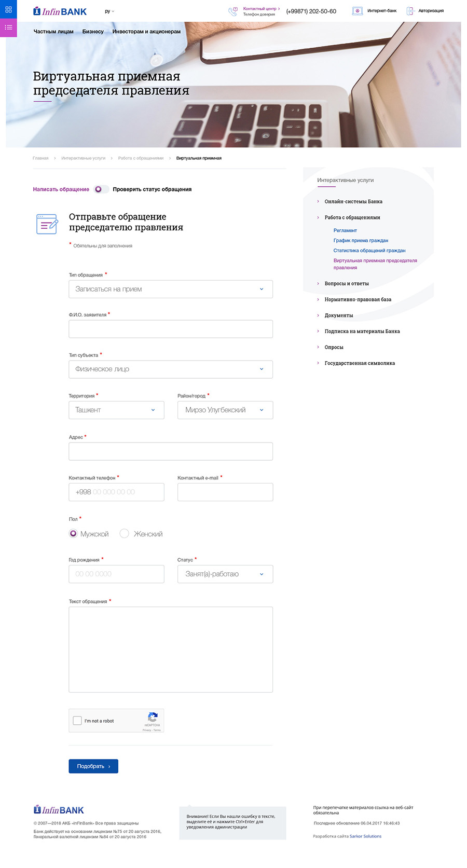
Task: Click the reCAPTCHA logo icon
Action: click(x=153, y=717)
